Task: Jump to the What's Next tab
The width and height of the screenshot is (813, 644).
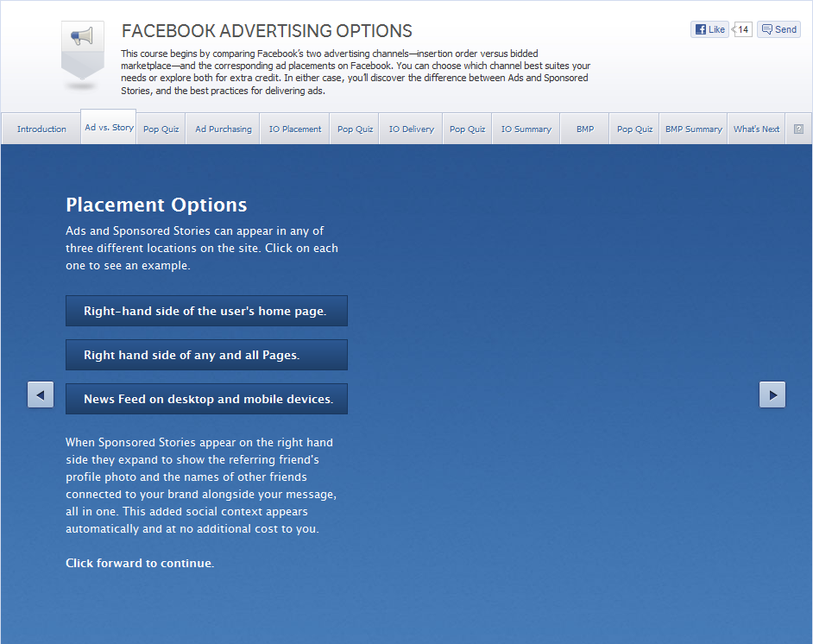Action: click(x=757, y=129)
